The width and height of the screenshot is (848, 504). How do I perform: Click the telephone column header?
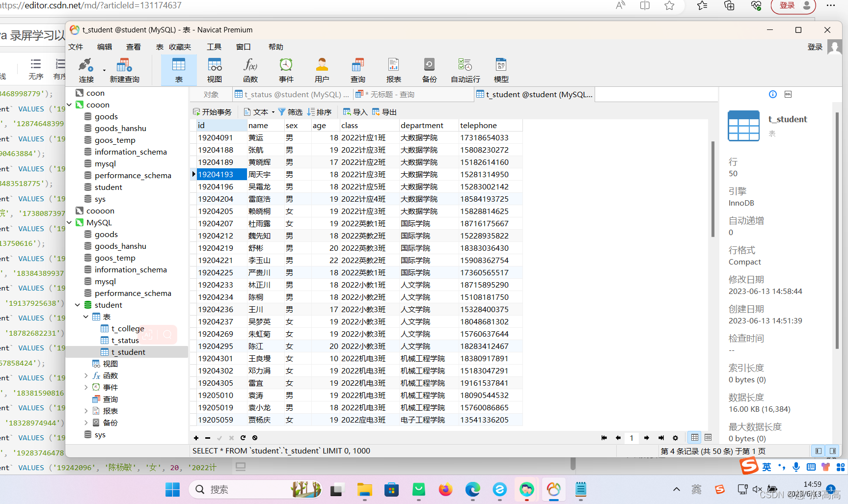click(490, 126)
